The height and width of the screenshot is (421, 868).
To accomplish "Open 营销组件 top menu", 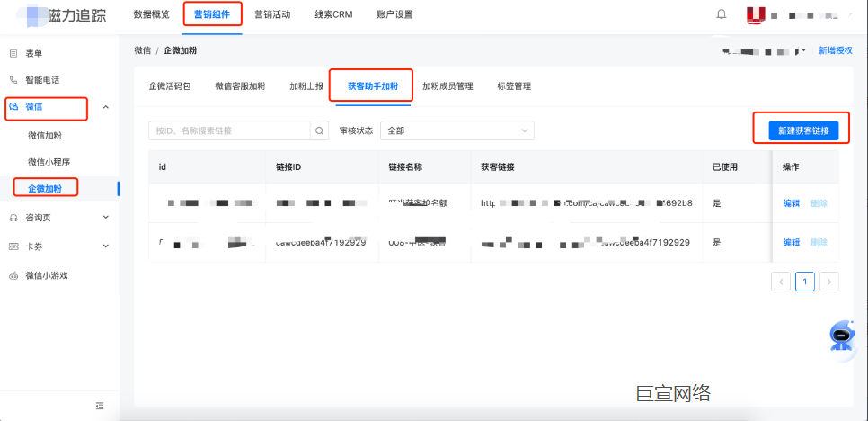I will [x=212, y=14].
